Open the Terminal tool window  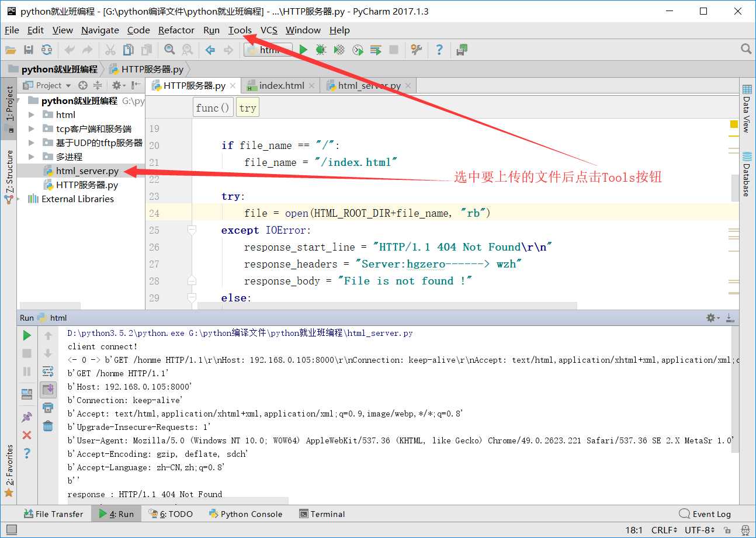(322, 514)
